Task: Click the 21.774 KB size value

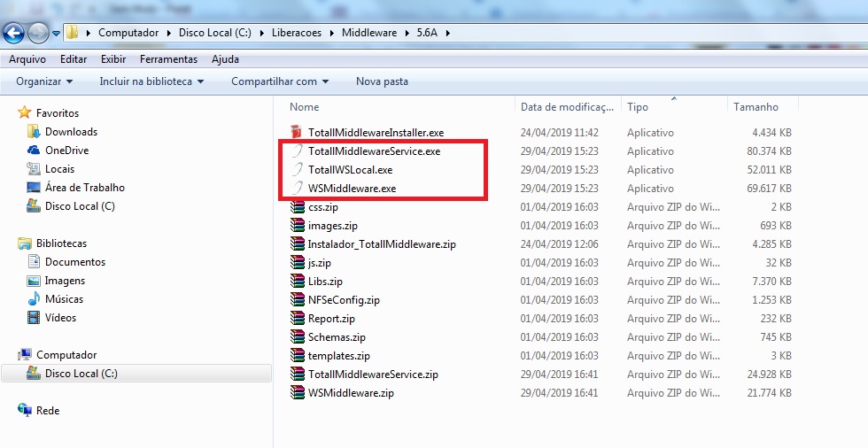Action: [770, 393]
